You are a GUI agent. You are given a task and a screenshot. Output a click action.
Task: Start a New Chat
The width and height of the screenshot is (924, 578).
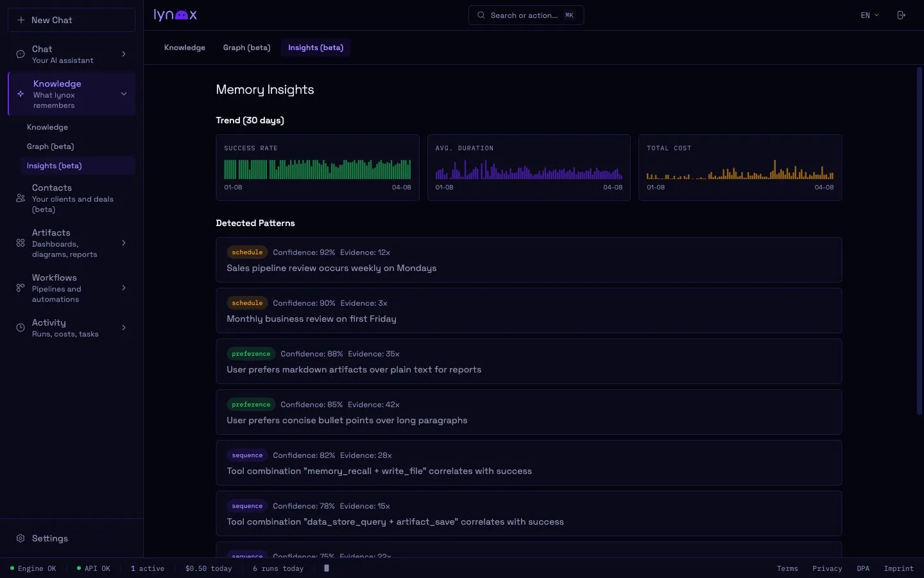71,20
